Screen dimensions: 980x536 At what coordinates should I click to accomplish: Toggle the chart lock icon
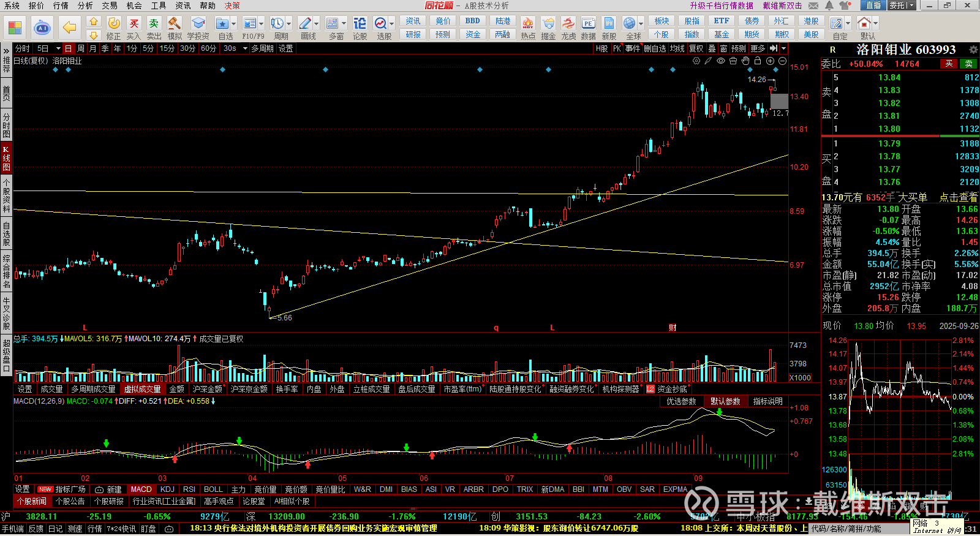point(758,61)
